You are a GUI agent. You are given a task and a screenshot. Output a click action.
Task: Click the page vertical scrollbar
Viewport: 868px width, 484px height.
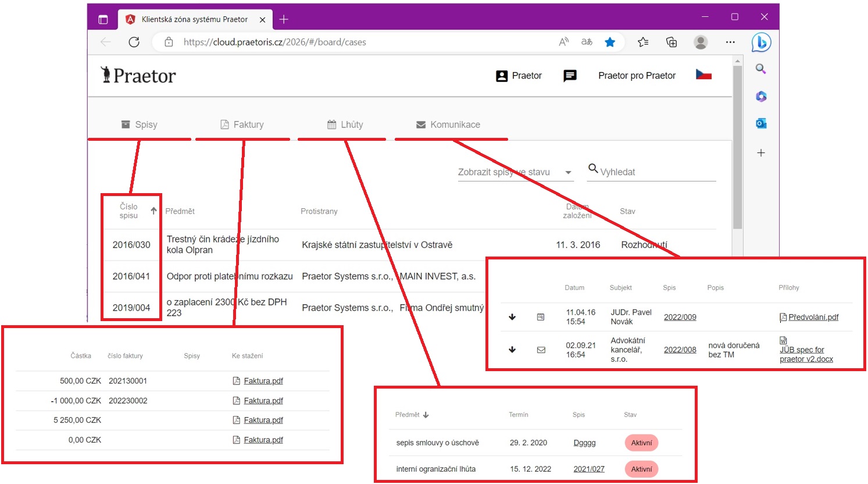point(737,145)
